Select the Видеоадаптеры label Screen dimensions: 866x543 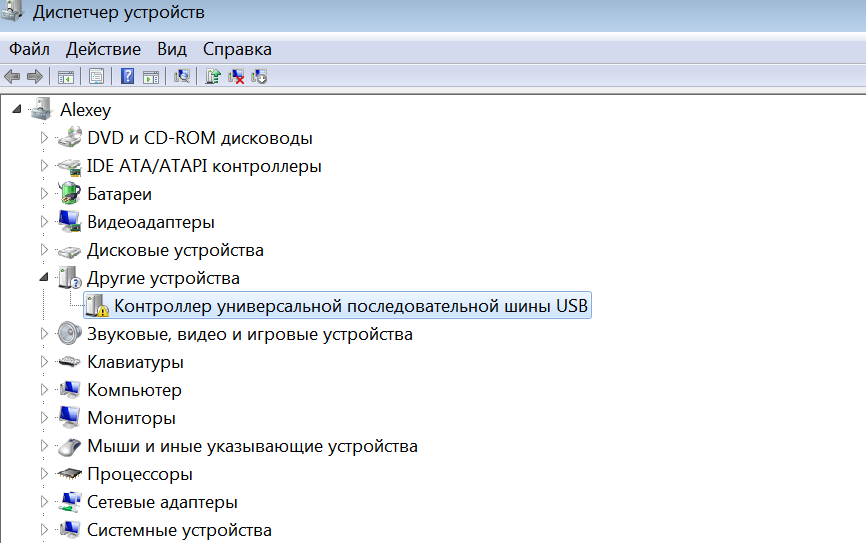tap(151, 222)
